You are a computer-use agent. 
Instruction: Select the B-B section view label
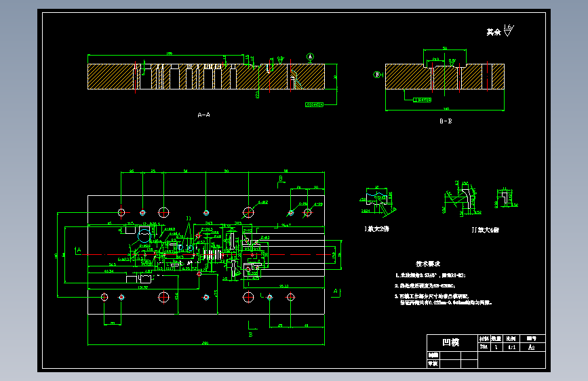pos(446,121)
